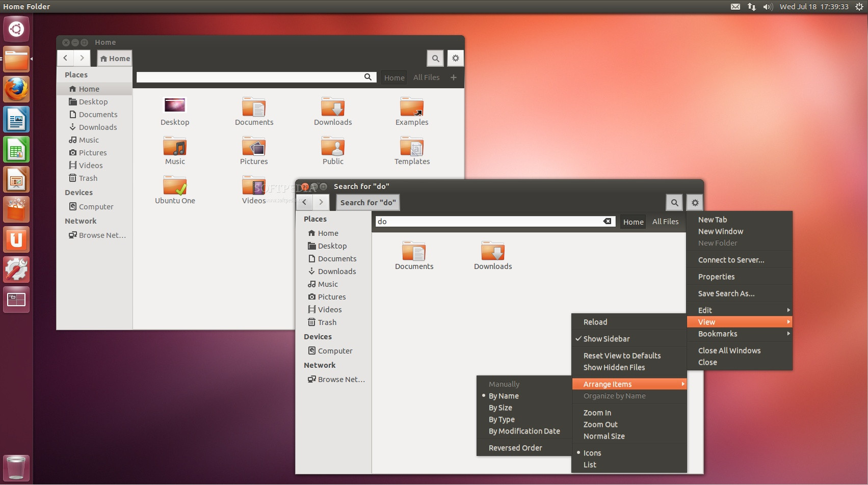Click the + button to add a new tab
The height and width of the screenshot is (485, 868).
pos(454,77)
